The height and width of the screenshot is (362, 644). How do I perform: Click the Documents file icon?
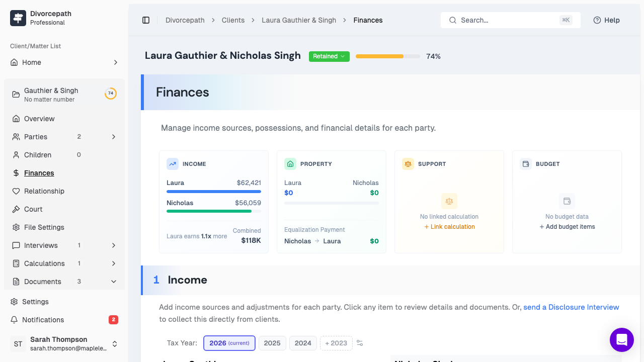coord(16,282)
